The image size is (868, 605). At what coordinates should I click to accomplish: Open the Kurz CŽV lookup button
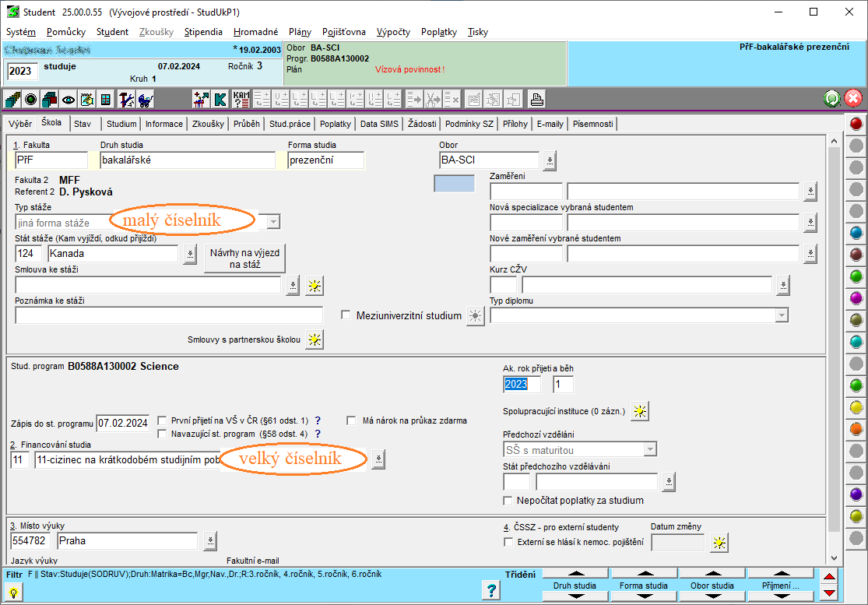pos(783,285)
